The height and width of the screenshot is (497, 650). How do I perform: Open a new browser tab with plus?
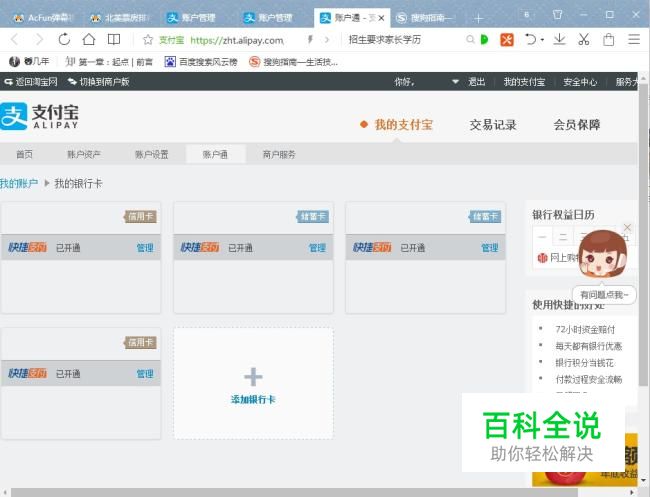tap(478, 18)
